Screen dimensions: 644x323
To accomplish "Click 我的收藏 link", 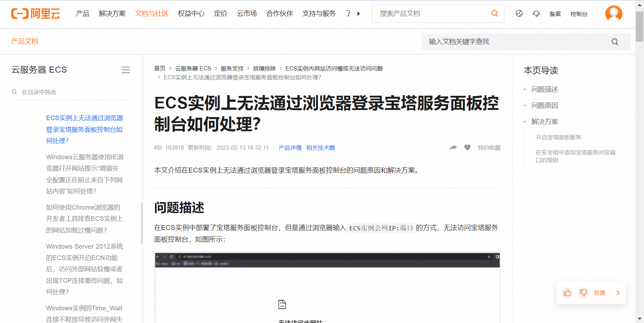I will point(489,148).
